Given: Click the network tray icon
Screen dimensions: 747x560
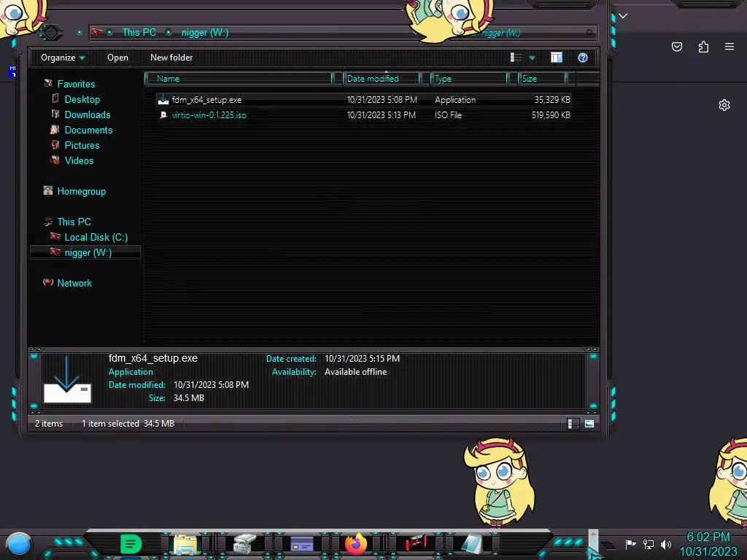Looking at the screenshot, I should pos(649,544).
